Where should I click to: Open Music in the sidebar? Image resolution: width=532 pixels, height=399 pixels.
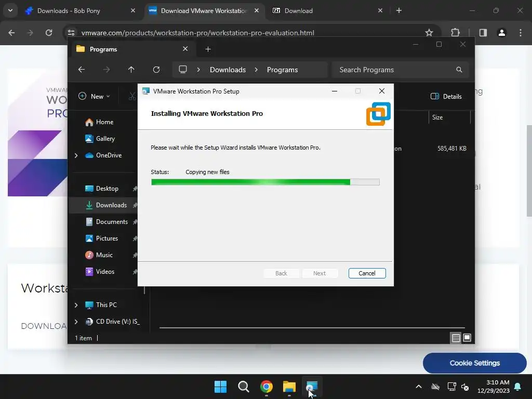(104, 255)
